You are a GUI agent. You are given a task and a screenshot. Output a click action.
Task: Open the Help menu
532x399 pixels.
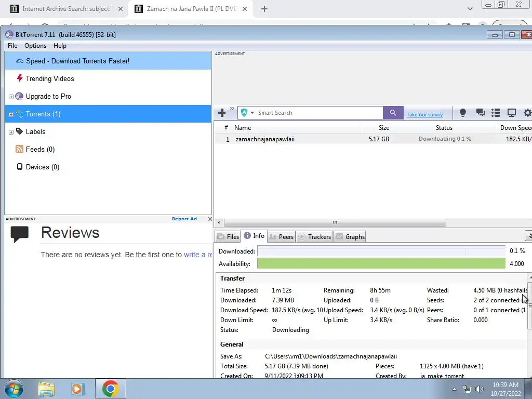click(60, 46)
